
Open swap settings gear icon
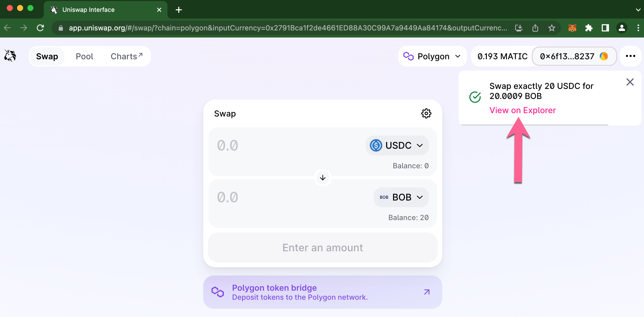(426, 113)
